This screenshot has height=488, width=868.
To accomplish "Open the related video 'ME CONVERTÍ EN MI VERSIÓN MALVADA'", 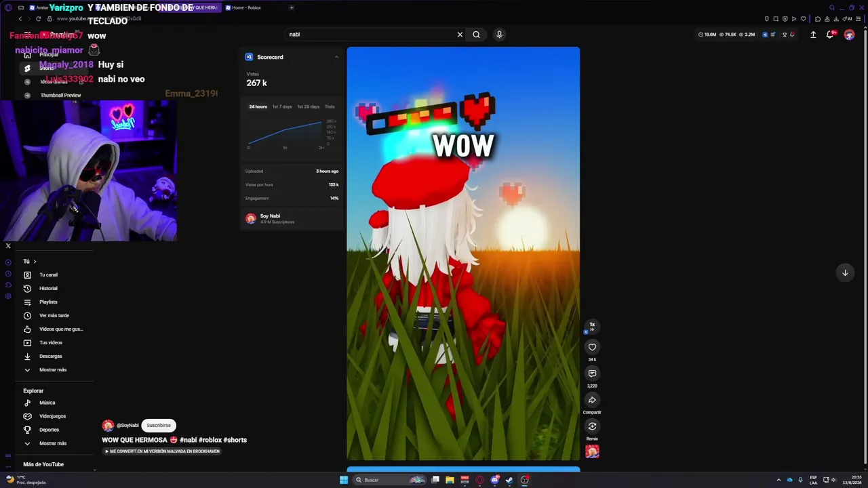I will pyautogui.click(x=162, y=451).
